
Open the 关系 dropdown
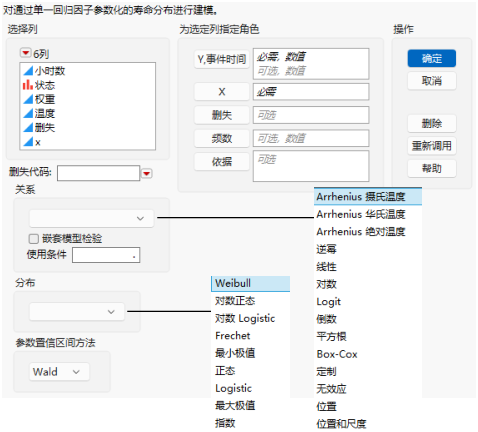coord(92,218)
